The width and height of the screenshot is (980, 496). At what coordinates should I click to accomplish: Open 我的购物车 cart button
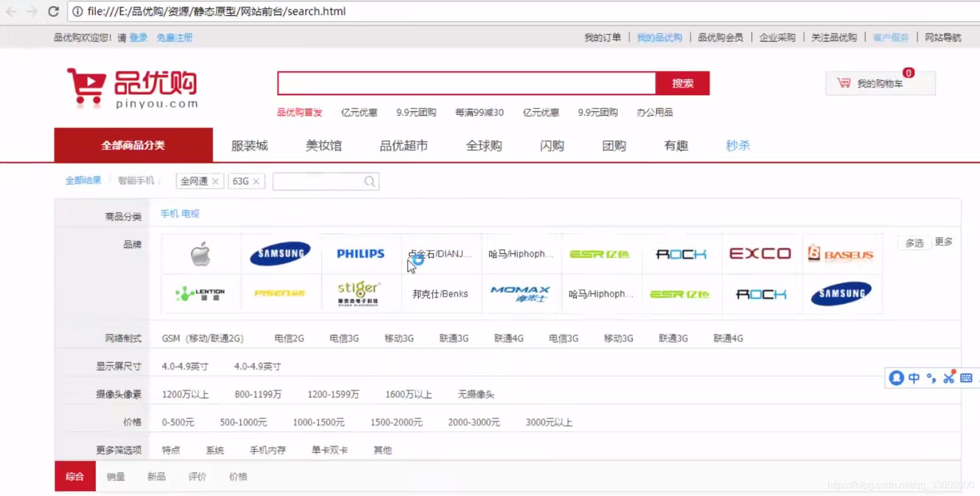880,83
